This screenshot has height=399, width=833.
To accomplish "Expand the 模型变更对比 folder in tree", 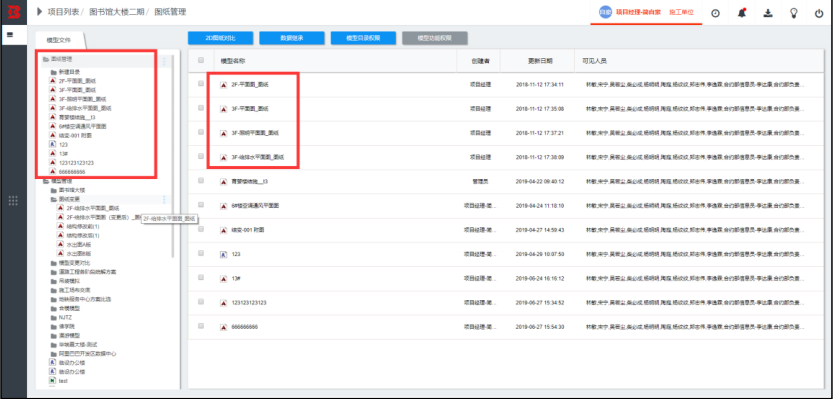I will coord(53,263).
